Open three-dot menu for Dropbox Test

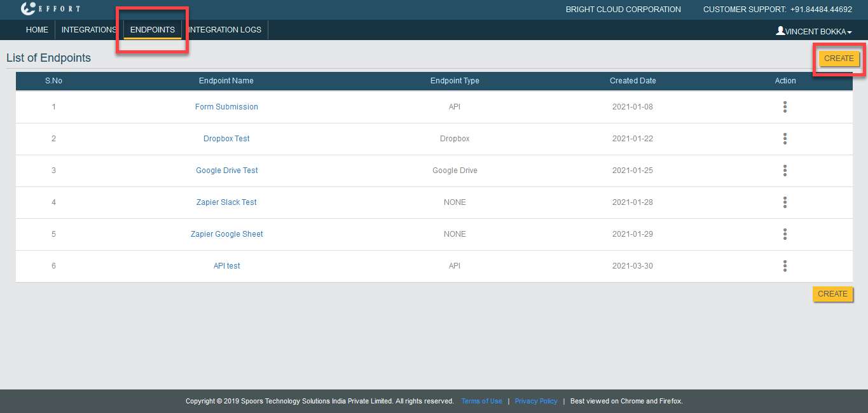[x=785, y=139]
